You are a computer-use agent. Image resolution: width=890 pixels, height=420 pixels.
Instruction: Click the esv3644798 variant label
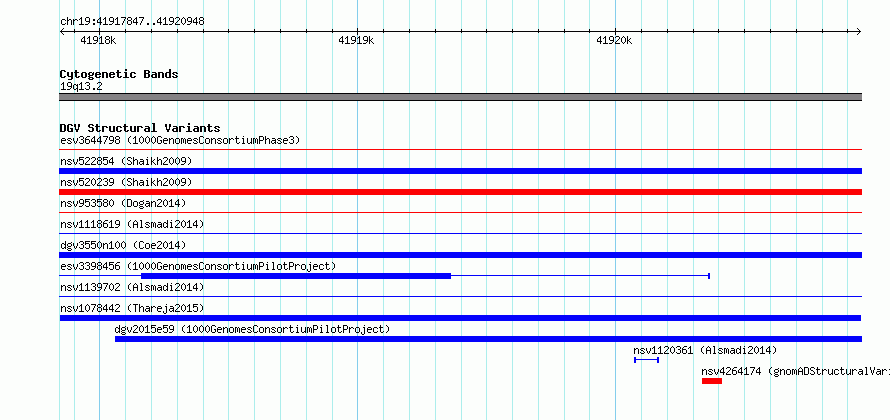point(180,140)
